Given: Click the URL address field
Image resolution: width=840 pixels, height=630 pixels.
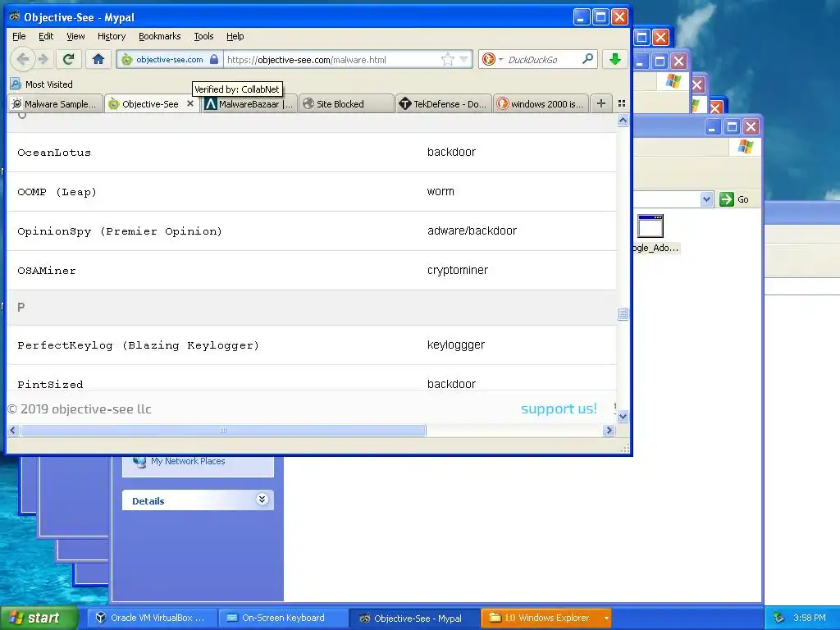Looking at the screenshot, I should click(x=332, y=59).
